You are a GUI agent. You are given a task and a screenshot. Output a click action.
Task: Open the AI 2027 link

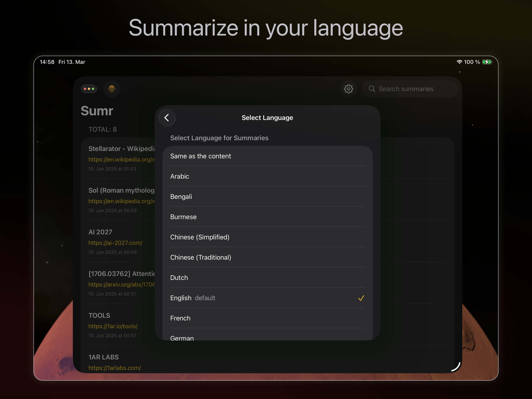point(115,243)
